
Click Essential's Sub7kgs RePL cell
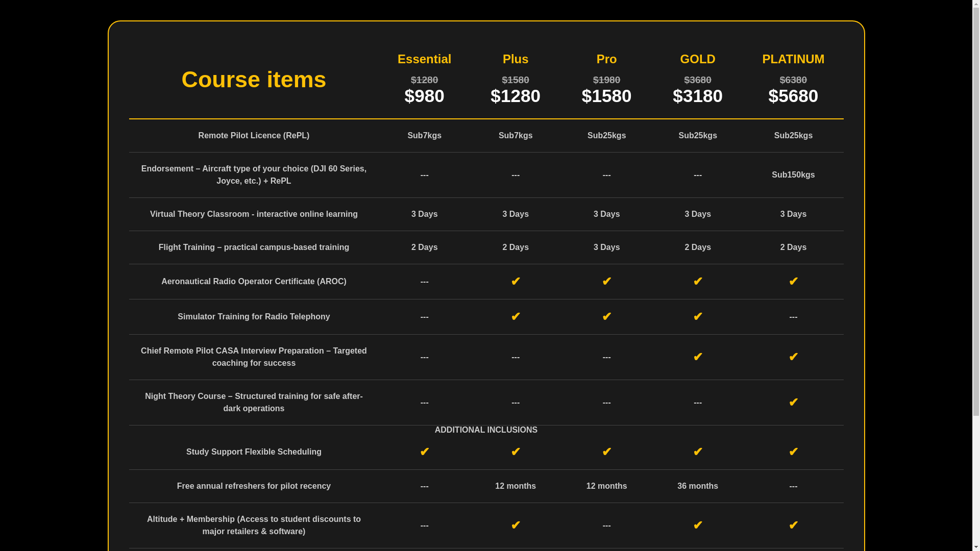424,136
